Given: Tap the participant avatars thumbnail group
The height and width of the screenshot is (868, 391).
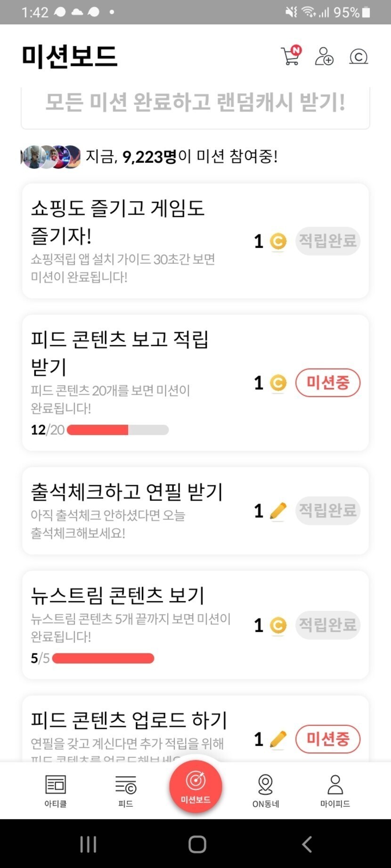Looking at the screenshot, I should click(x=51, y=157).
